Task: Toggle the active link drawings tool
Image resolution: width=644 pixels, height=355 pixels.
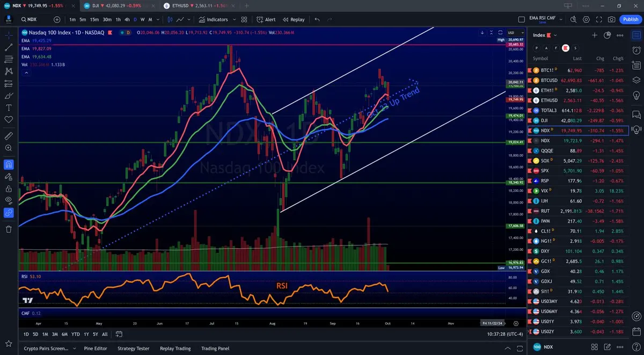Action: pyautogui.click(x=9, y=213)
